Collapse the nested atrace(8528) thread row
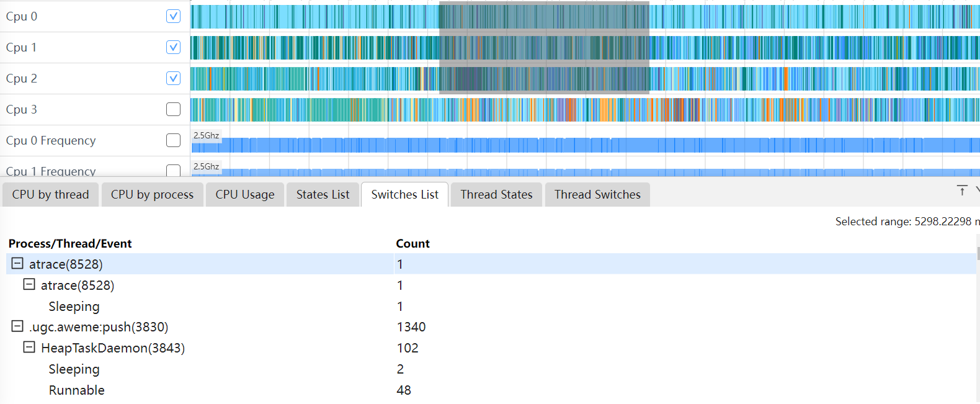Viewport: 980px width, 404px height. point(29,285)
